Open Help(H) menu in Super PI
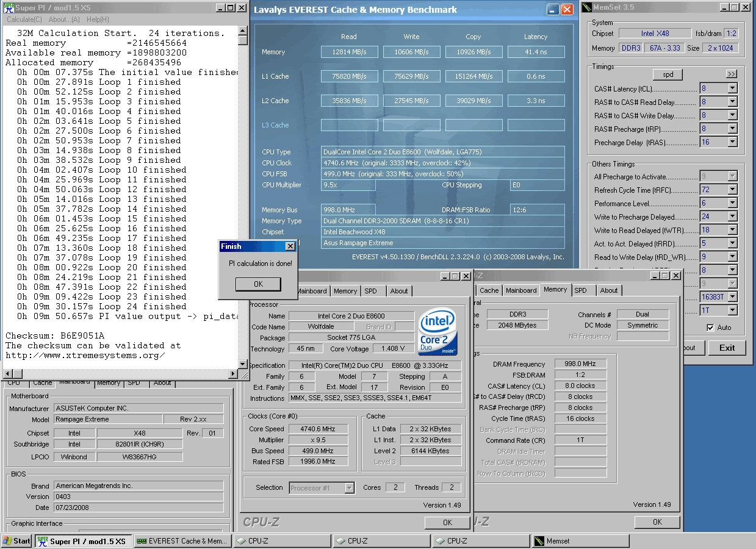The height and width of the screenshot is (549, 756). [x=98, y=20]
